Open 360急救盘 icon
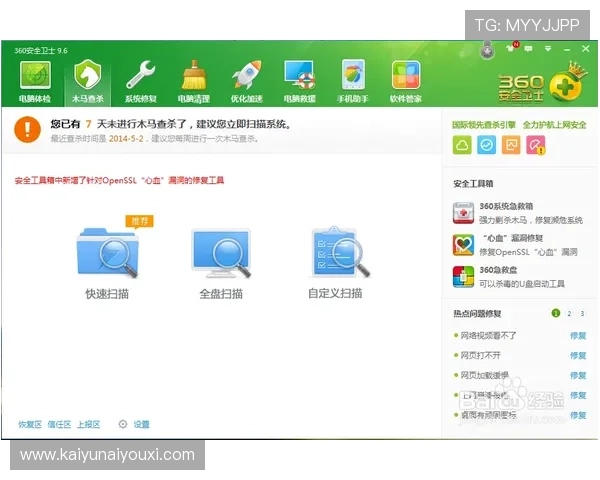600x480 pixels. tap(463, 277)
